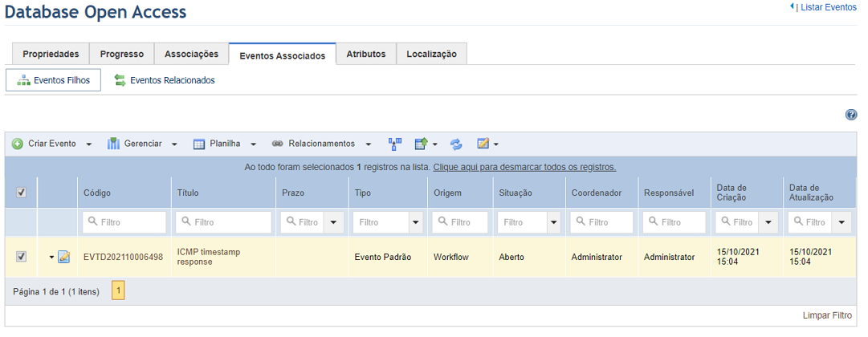Screen dimensions: 868x337
Task: Click the Relacionamentos chain link icon
Action: tap(277, 144)
